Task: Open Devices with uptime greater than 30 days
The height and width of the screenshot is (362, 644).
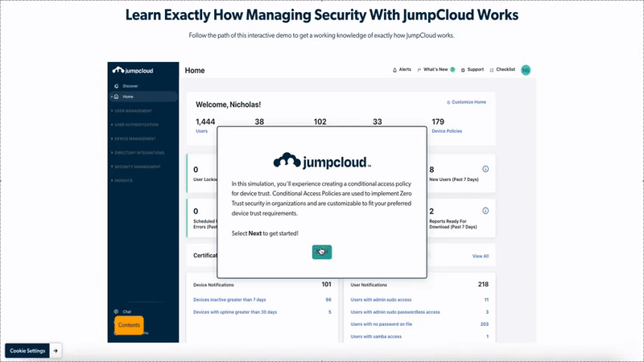Action: (235, 312)
